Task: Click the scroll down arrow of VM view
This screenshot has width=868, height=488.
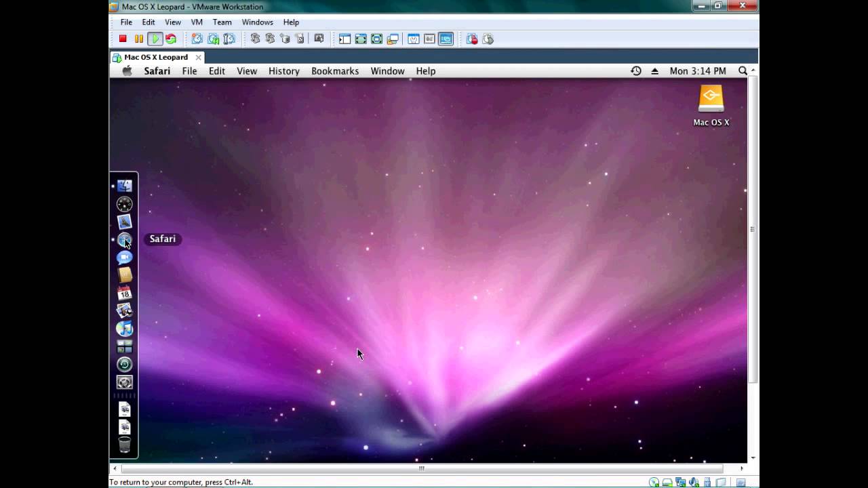Action: click(753, 458)
